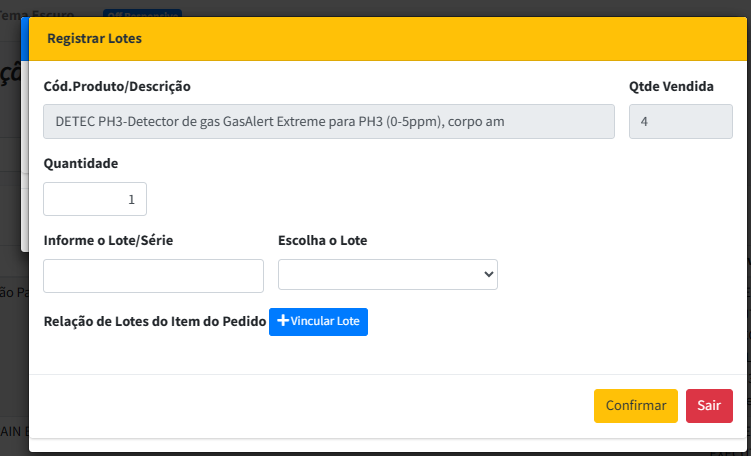Viewport: 751px width, 456px height.
Task: Click the yellow header bar of the dialog
Action: tap(388, 39)
